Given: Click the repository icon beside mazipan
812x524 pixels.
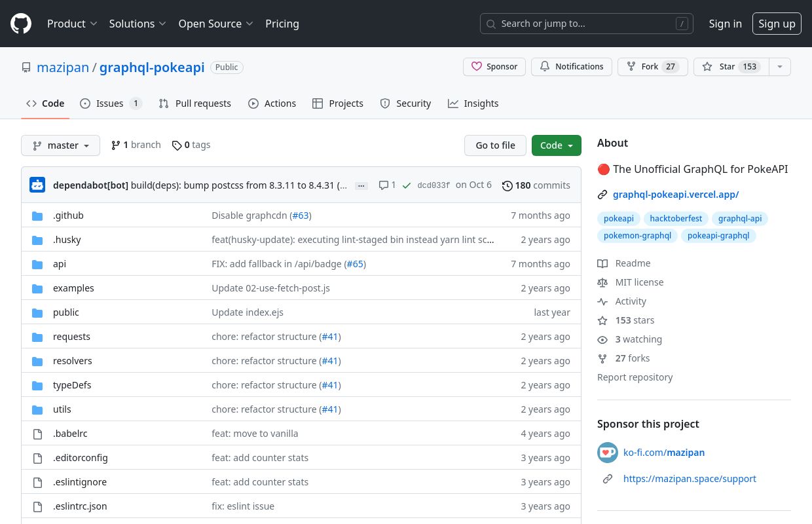Looking at the screenshot, I should pos(26,67).
